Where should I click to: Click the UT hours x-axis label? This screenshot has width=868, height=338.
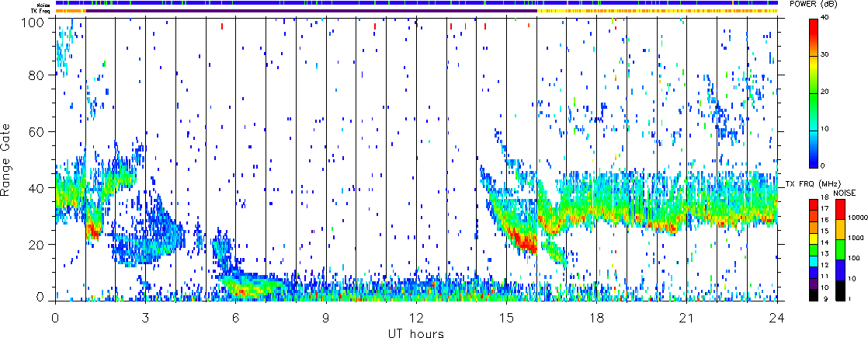pyautogui.click(x=416, y=333)
